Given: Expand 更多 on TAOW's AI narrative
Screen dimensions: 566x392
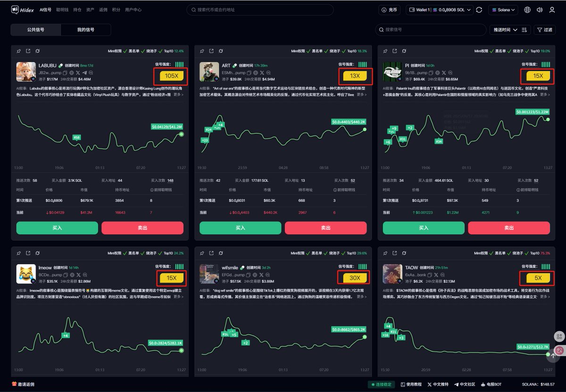Looking at the screenshot, I should click(x=544, y=297).
